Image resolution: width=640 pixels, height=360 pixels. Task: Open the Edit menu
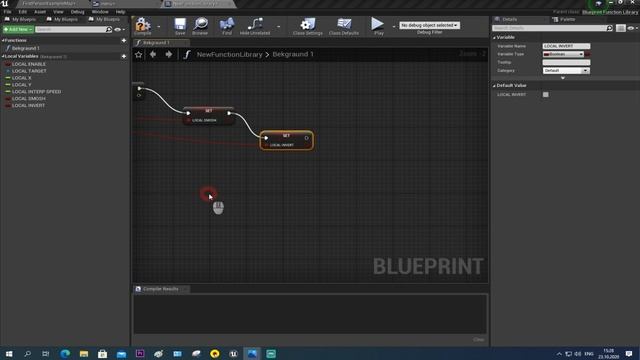(22, 12)
